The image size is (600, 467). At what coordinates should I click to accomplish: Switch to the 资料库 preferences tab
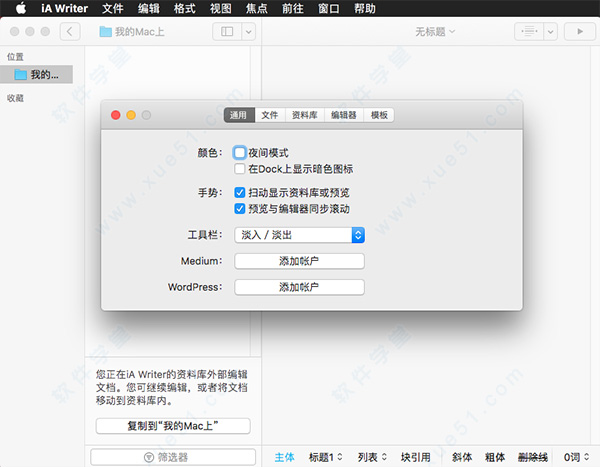[x=305, y=115]
